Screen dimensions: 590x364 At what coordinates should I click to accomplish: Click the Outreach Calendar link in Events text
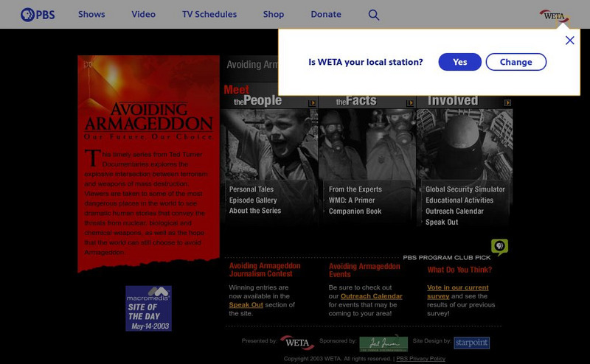pos(372,296)
